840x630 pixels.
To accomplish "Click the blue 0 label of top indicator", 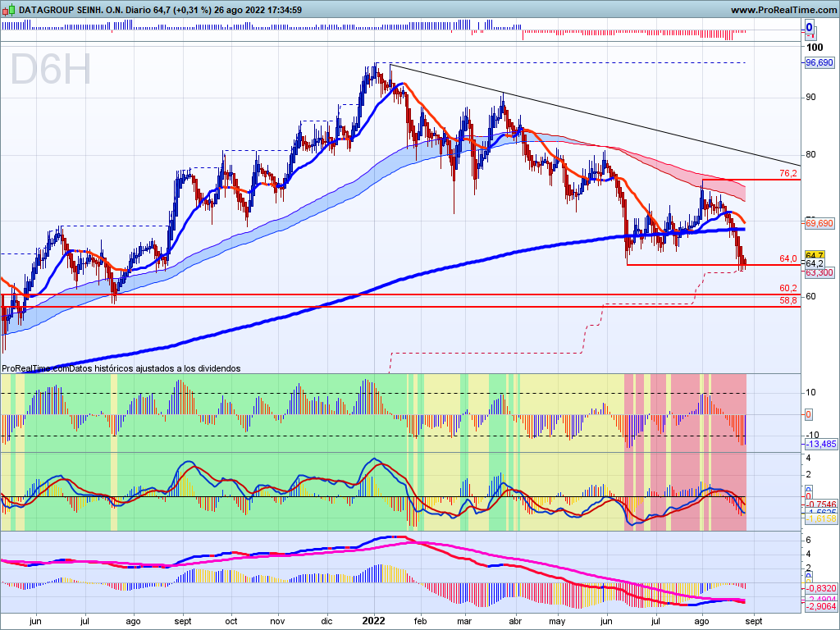I will (x=809, y=27).
